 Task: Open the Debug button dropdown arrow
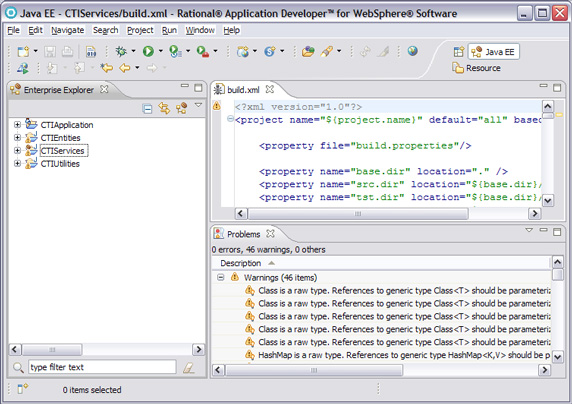click(133, 51)
